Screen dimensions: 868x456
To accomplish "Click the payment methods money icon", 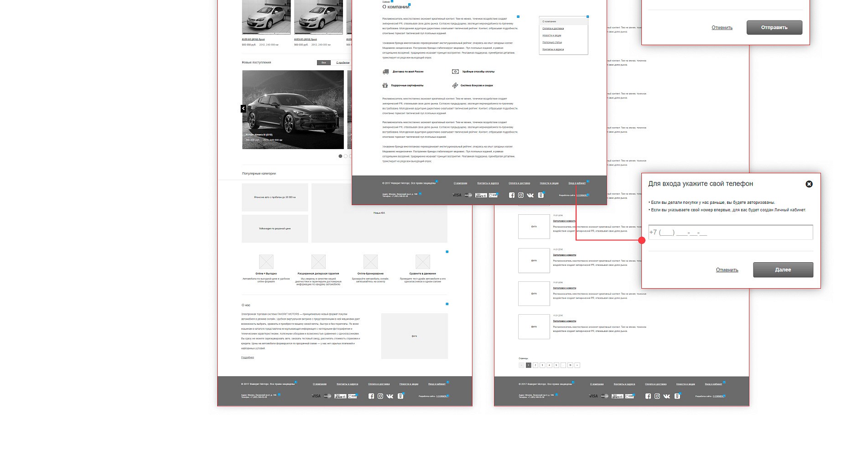I will [455, 72].
